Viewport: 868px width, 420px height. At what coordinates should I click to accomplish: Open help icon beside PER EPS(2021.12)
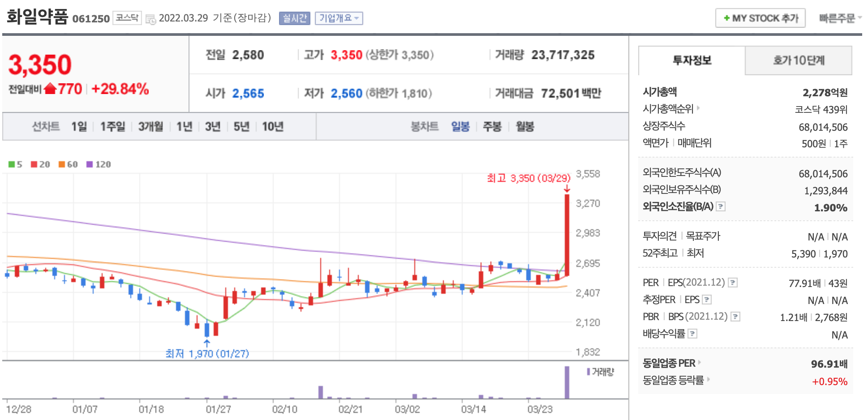(733, 283)
